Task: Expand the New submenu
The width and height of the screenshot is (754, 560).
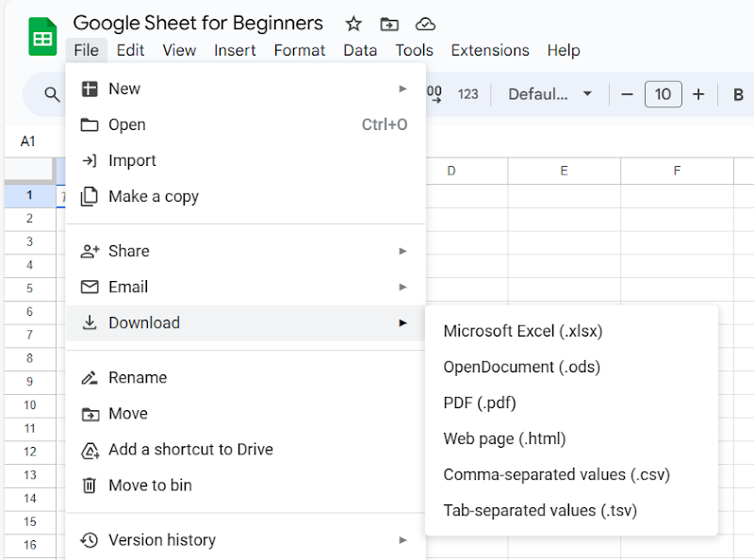Action: pyautogui.click(x=245, y=89)
